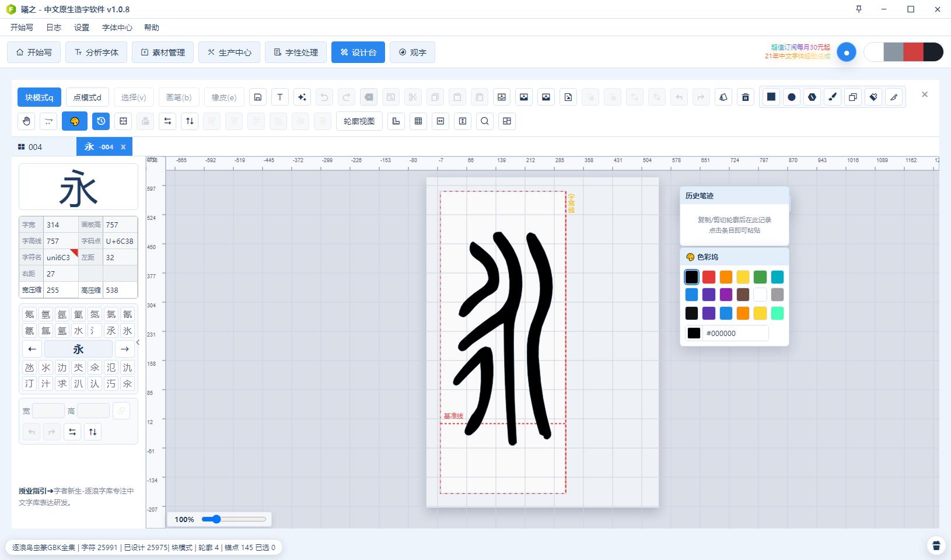Click the grid table icon in toolbar
Image resolution: width=951 pixels, height=560 pixels.
coord(418,121)
